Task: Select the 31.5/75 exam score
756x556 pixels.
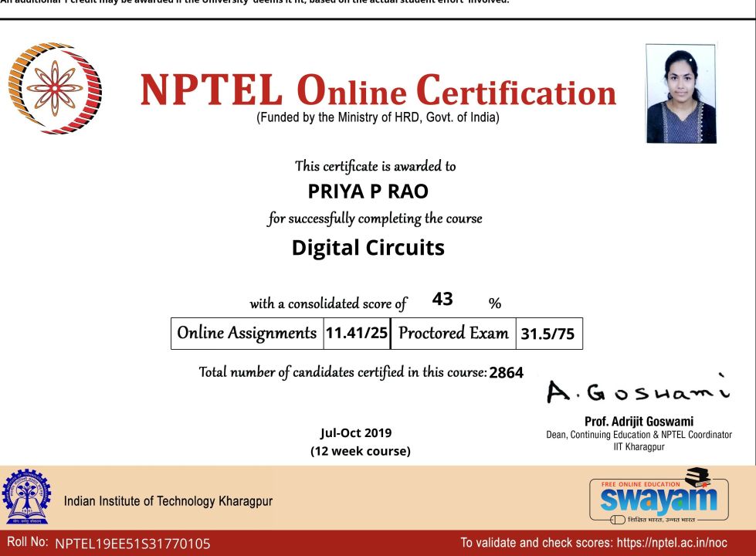Action: tap(549, 334)
